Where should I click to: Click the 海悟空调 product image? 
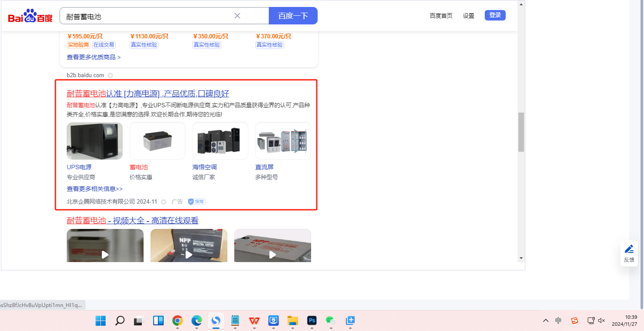(220, 141)
